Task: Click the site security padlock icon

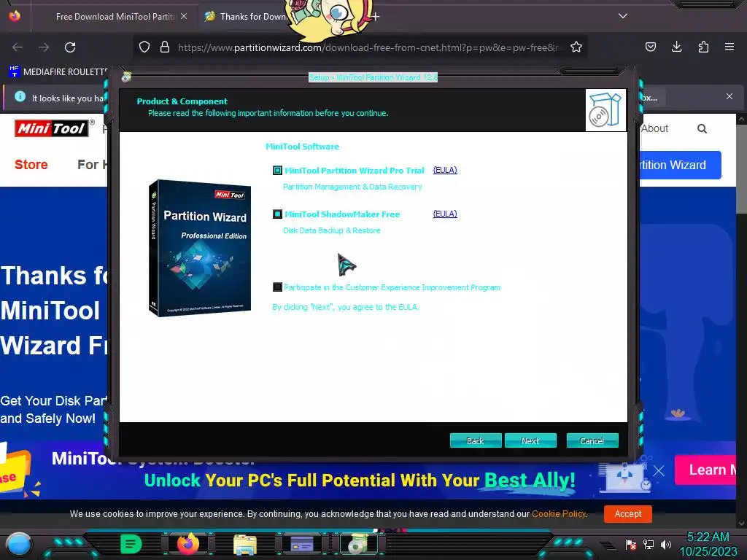Action: (x=165, y=47)
